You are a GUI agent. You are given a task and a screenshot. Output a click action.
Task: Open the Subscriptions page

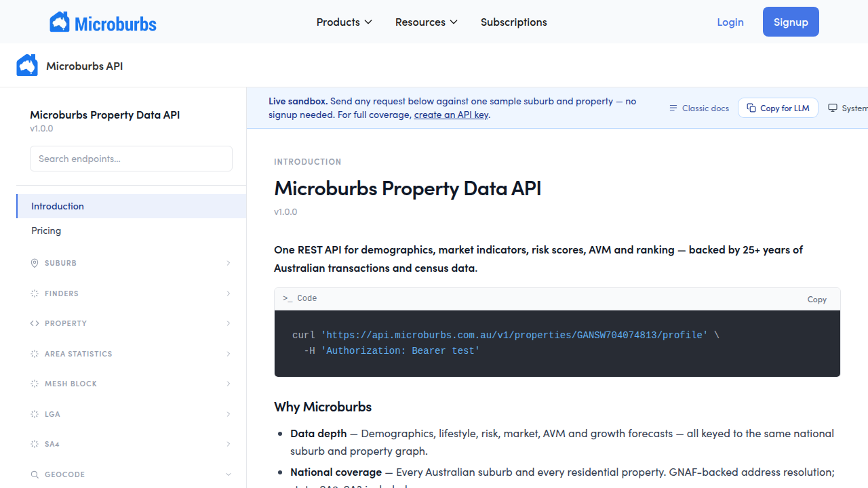514,22
